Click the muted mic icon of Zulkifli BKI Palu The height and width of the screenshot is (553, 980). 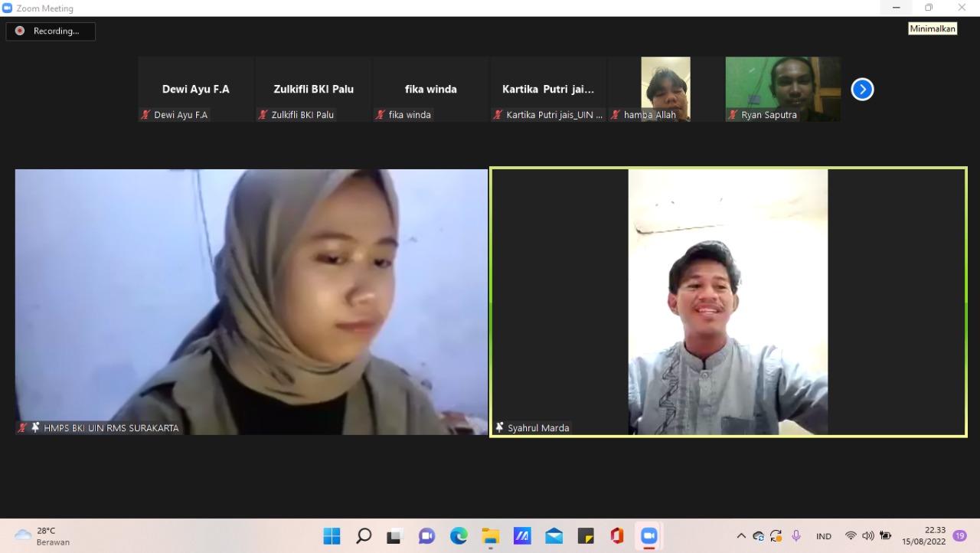click(263, 115)
